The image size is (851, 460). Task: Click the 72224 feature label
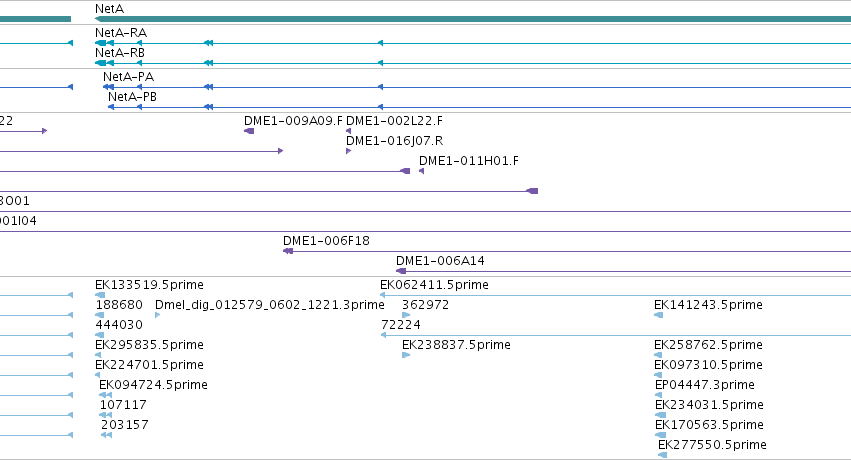[x=401, y=325]
